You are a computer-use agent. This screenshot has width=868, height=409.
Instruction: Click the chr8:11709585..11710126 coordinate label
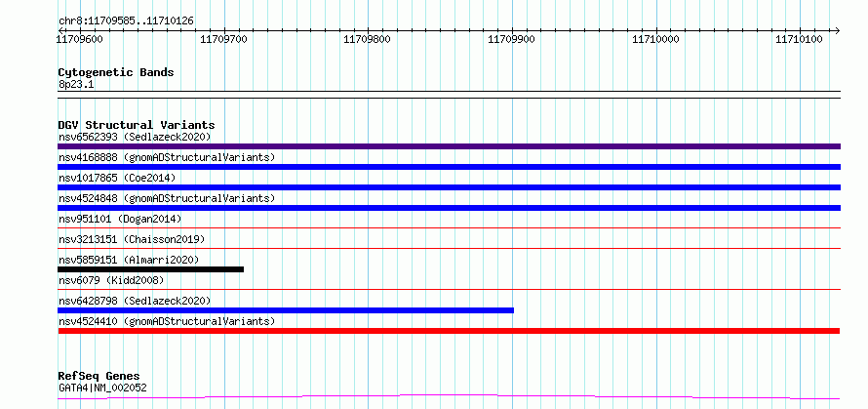tap(126, 21)
